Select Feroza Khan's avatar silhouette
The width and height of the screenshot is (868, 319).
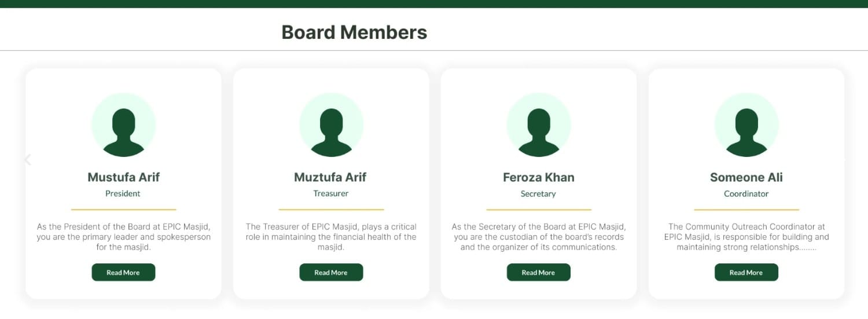[x=539, y=125]
